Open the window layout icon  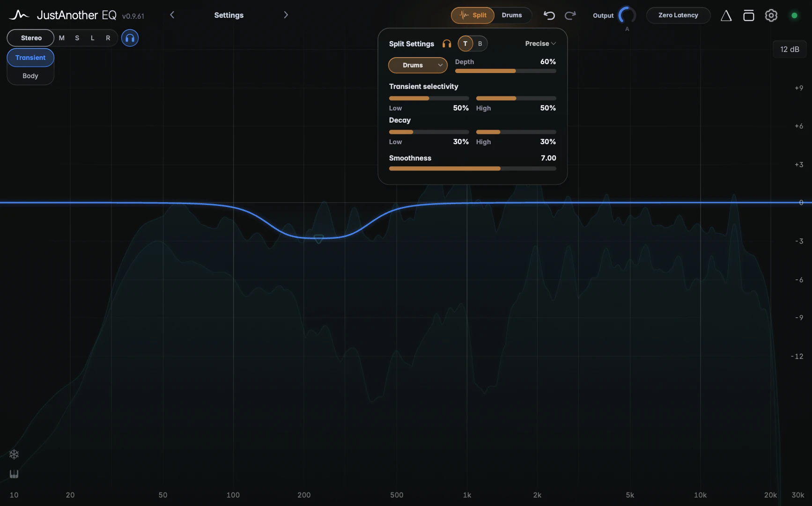tap(748, 15)
